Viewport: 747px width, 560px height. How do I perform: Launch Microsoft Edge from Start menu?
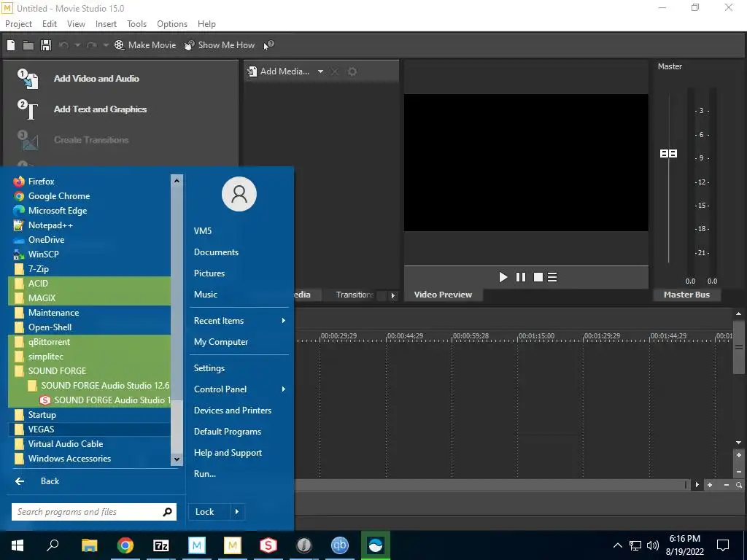[90, 211]
